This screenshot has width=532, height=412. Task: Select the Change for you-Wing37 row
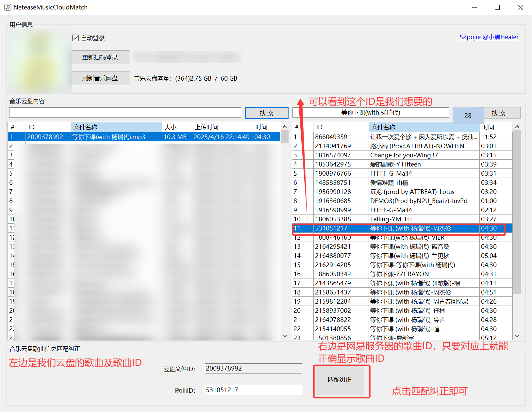pyautogui.click(x=402, y=155)
